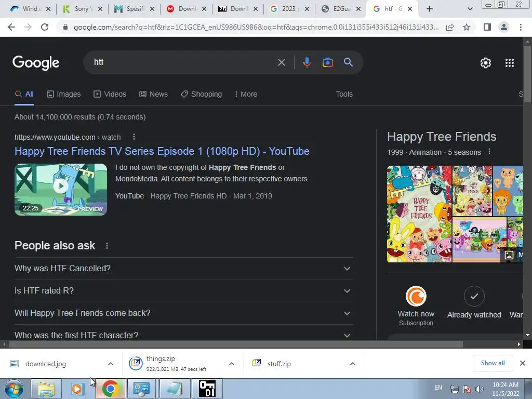Open volume control in system tray

480,389
